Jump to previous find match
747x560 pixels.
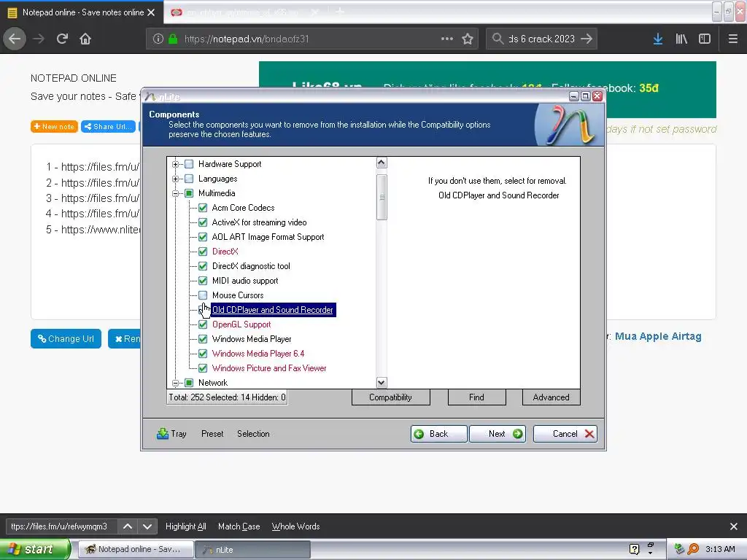(x=128, y=526)
